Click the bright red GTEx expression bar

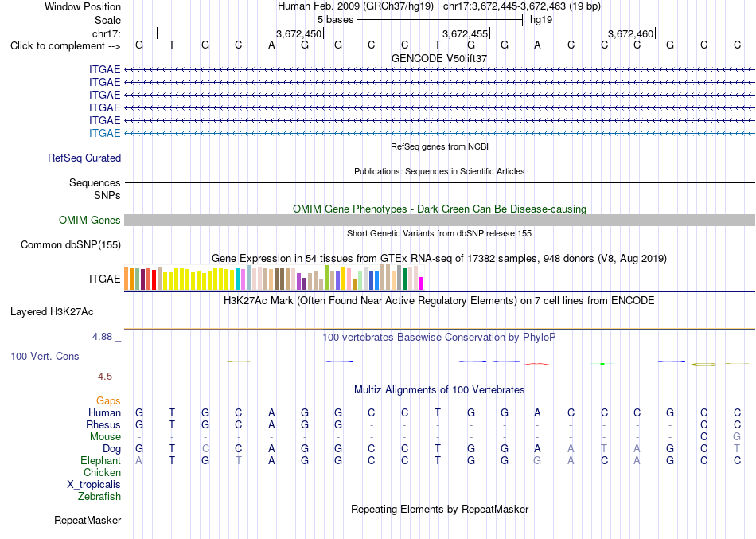[154, 280]
